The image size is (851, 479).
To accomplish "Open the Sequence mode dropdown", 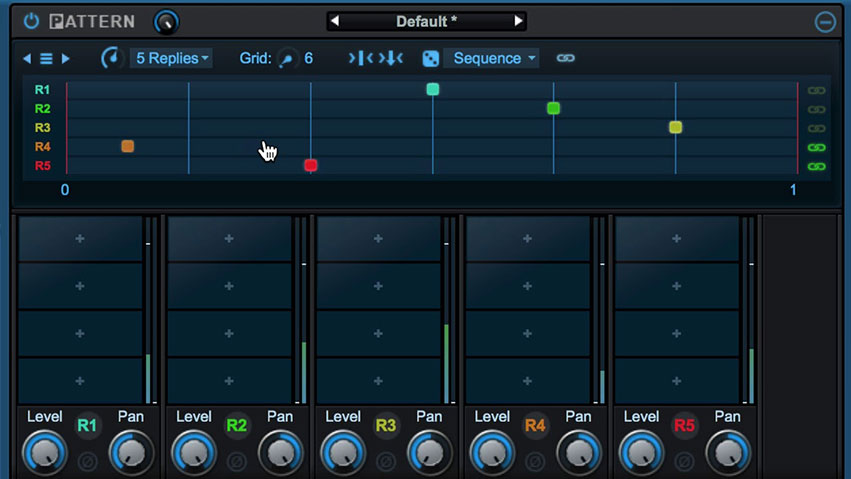I will coord(493,58).
